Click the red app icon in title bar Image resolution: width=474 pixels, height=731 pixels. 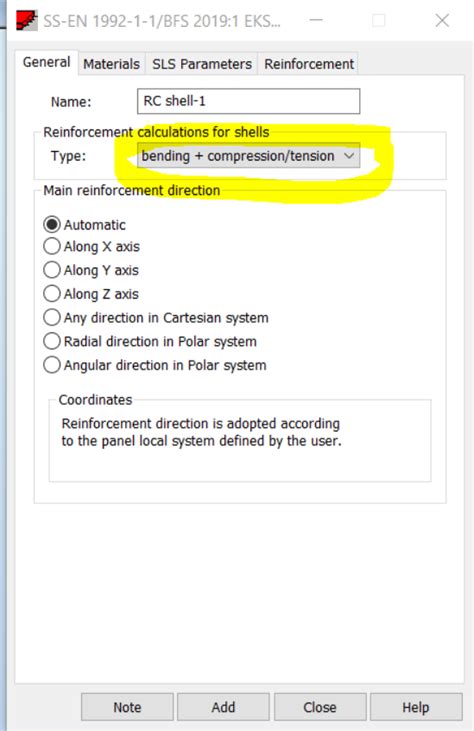(x=27, y=21)
